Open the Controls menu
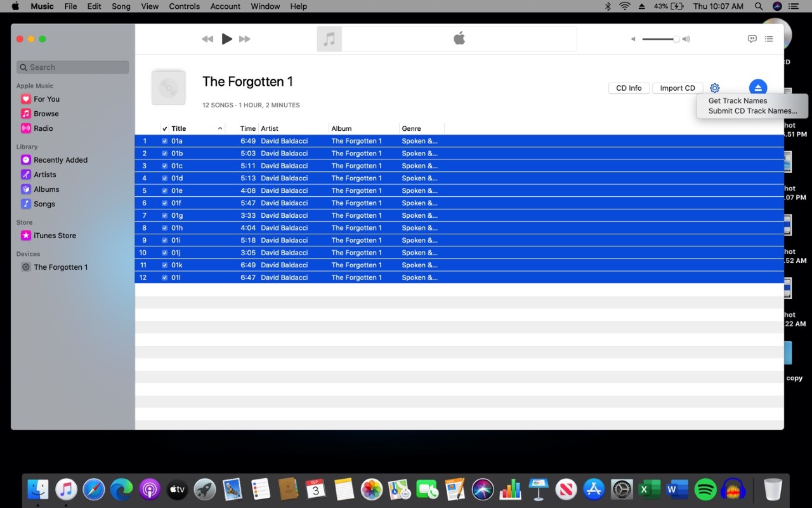This screenshot has height=508, width=812. (185, 6)
